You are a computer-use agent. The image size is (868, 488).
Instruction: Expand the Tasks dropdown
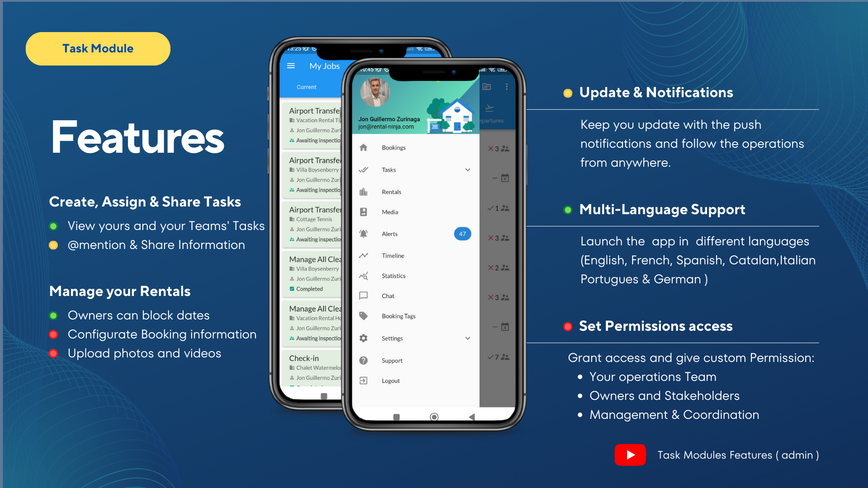tap(467, 169)
